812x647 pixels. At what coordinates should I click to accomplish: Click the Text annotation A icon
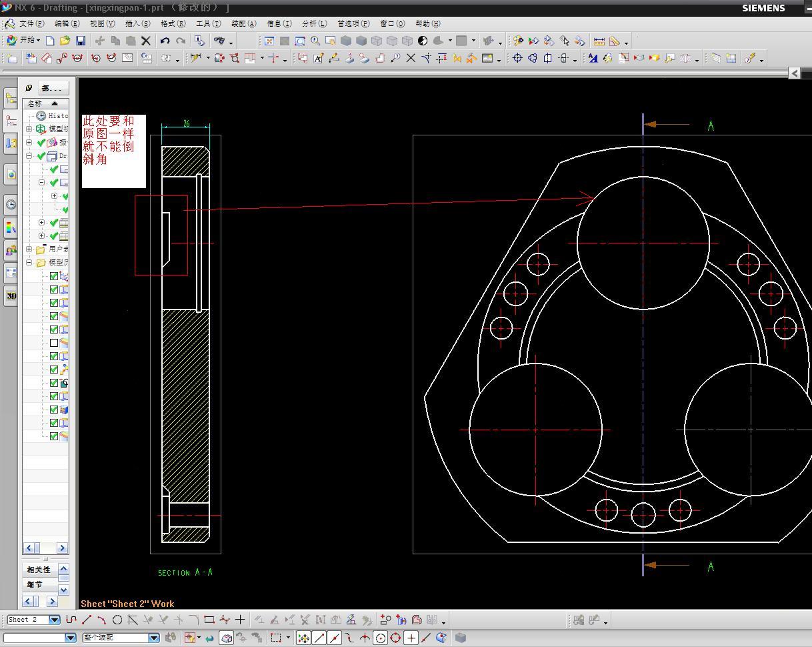tap(318, 58)
